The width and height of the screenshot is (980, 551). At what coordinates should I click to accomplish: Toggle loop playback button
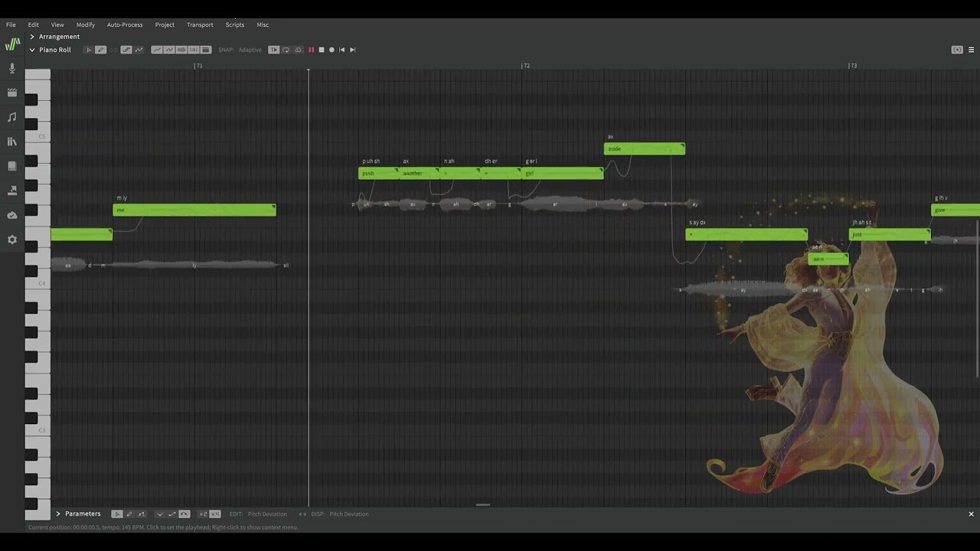coord(286,50)
